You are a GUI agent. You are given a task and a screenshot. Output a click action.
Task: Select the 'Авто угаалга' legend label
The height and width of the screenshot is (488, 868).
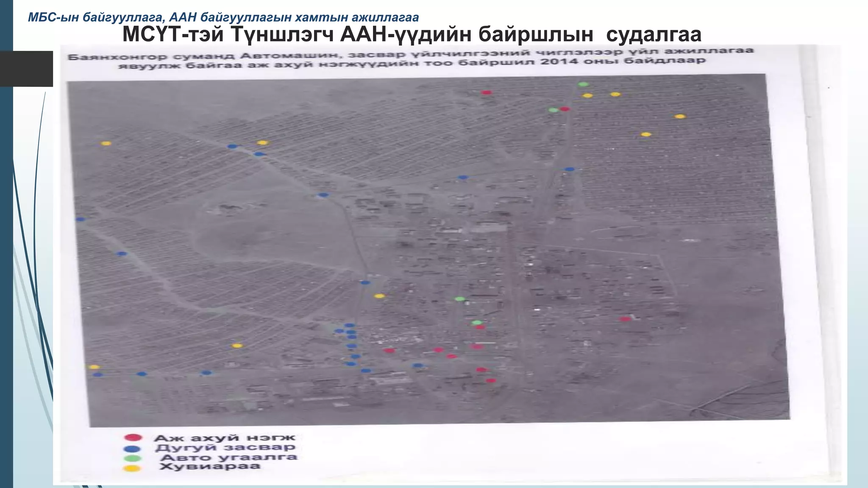pos(229,457)
